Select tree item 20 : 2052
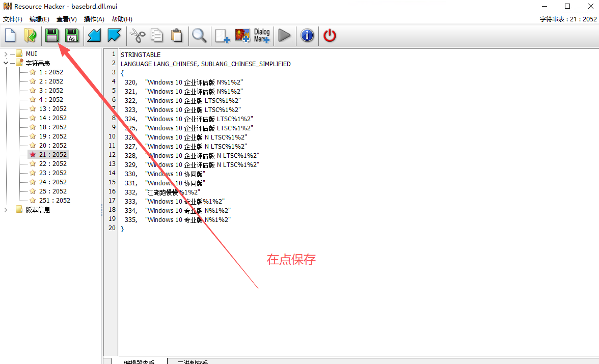Image resolution: width=599 pixels, height=364 pixels. 53,146
